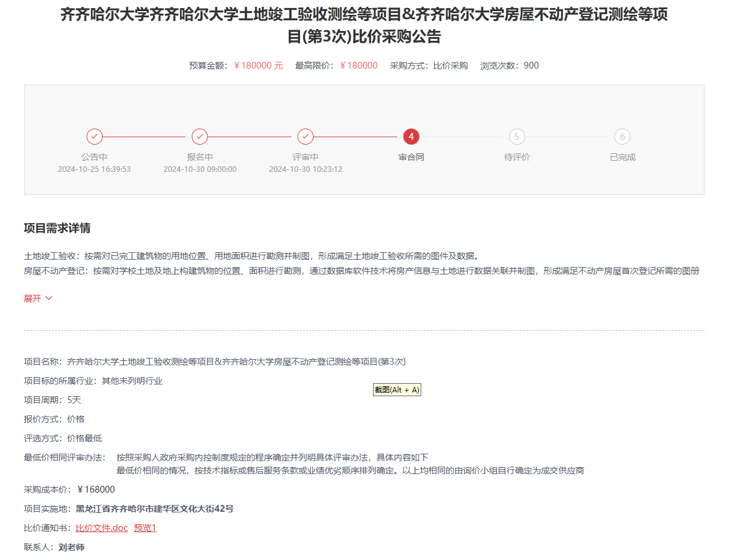The image size is (733, 560).
Task: Click the timestamp 2024-10-25 16:39:53
Action: pyautogui.click(x=94, y=169)
